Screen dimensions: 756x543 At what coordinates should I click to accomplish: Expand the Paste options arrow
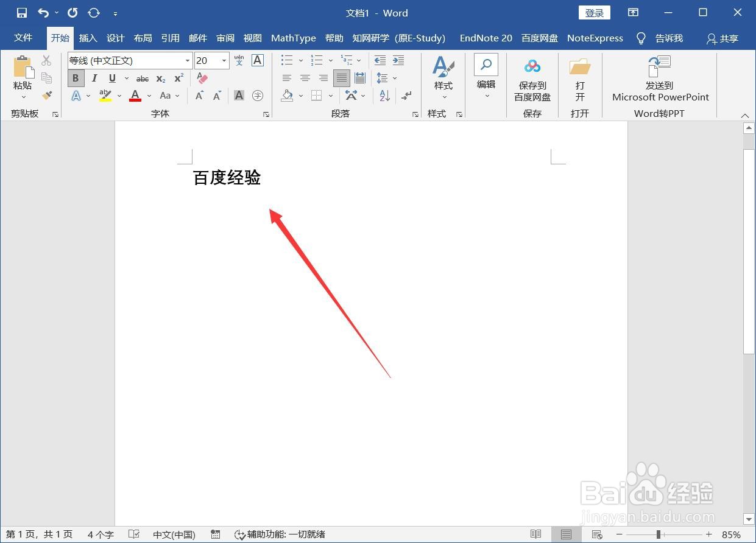tap(24, 97)
